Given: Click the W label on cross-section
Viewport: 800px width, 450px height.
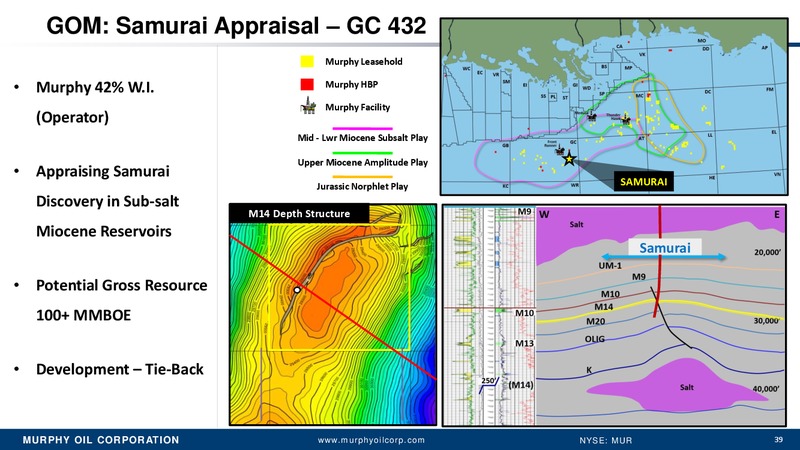Looking at the screenshot, I should click(x=544, y=214).
